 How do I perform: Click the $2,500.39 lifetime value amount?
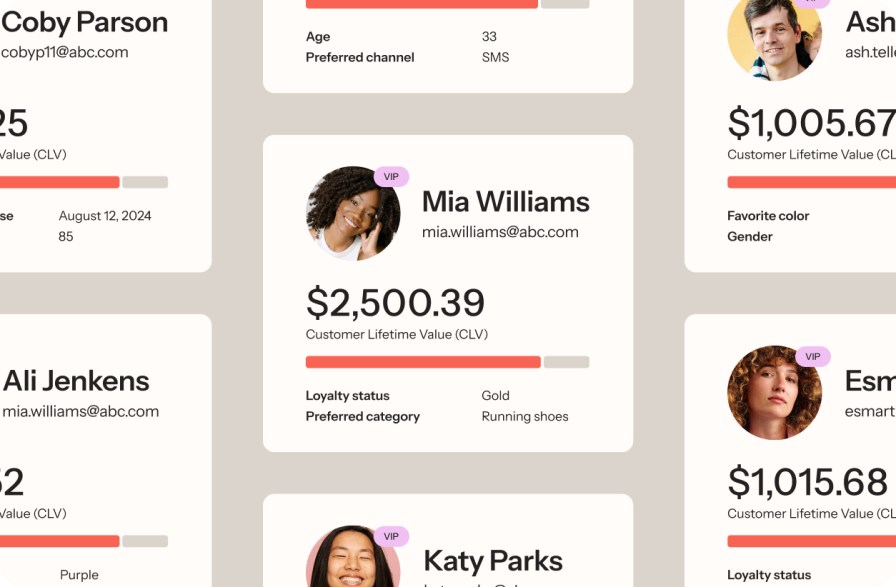pyautogui.click(x=395, y=302)
